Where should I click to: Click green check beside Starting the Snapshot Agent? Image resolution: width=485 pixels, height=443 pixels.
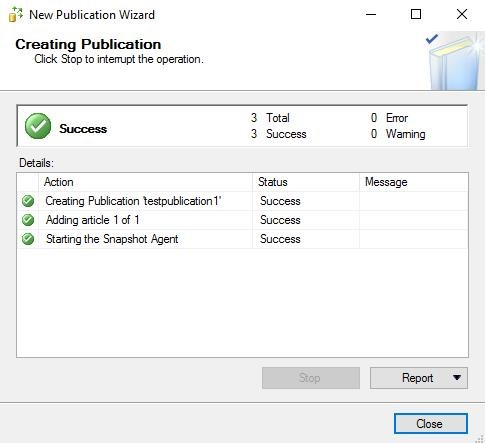pos(28,239)
